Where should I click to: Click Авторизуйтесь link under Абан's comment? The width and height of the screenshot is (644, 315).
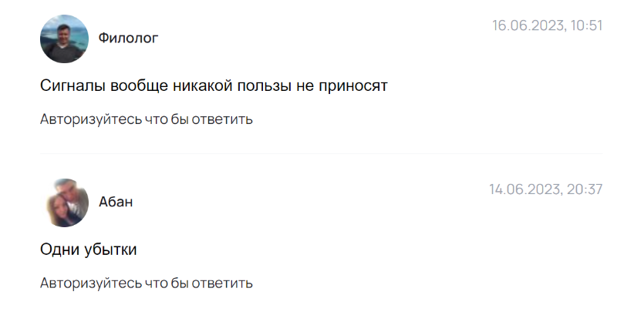91,283
